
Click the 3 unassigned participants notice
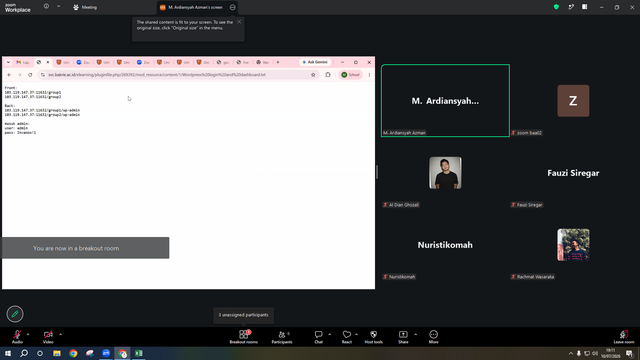click(x=243, y=315)
